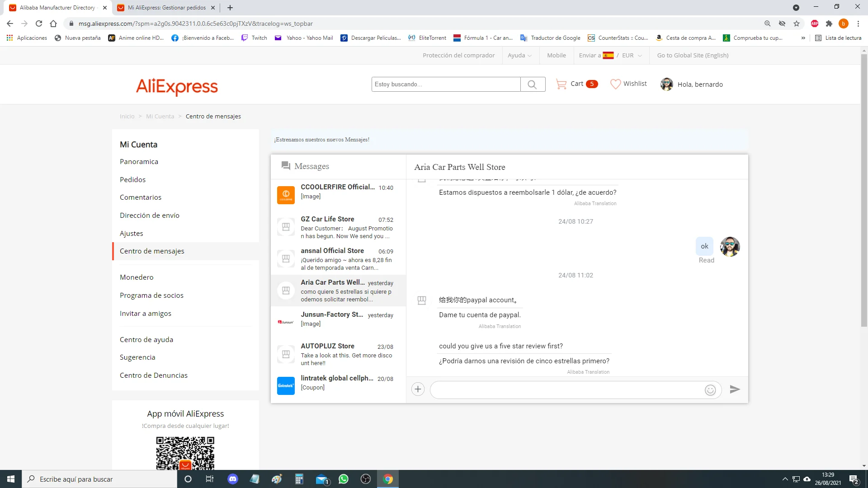Open WhatsApp from the taskbar
The width and height of the screenshot is (868, 488).
tap(344, 479)
